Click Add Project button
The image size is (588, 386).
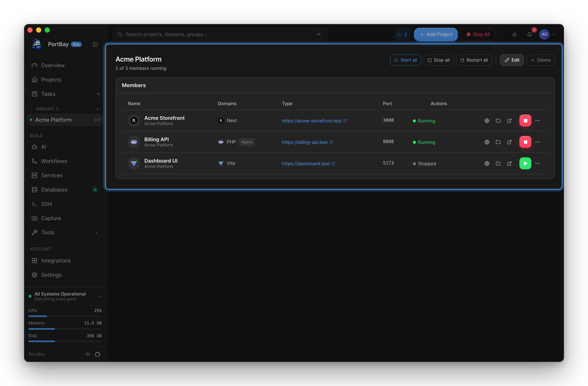pyautogui.click(x=436, y=34)
